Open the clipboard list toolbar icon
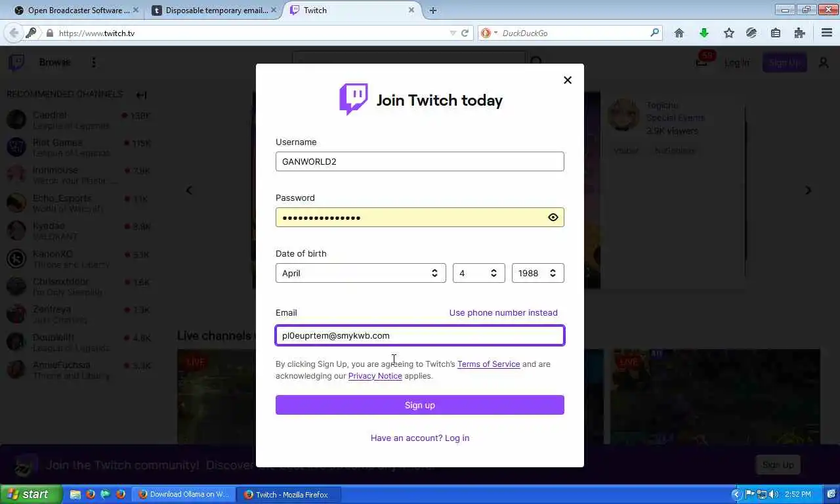The height and width of the screenshot is (504, 840). pyautogui.click(x=776, y=33)
